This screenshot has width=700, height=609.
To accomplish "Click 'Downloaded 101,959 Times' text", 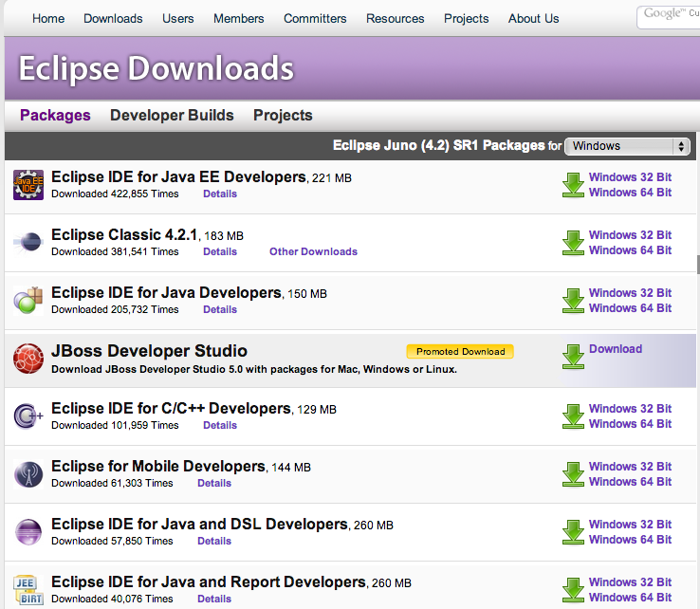I will click(115, 425).
